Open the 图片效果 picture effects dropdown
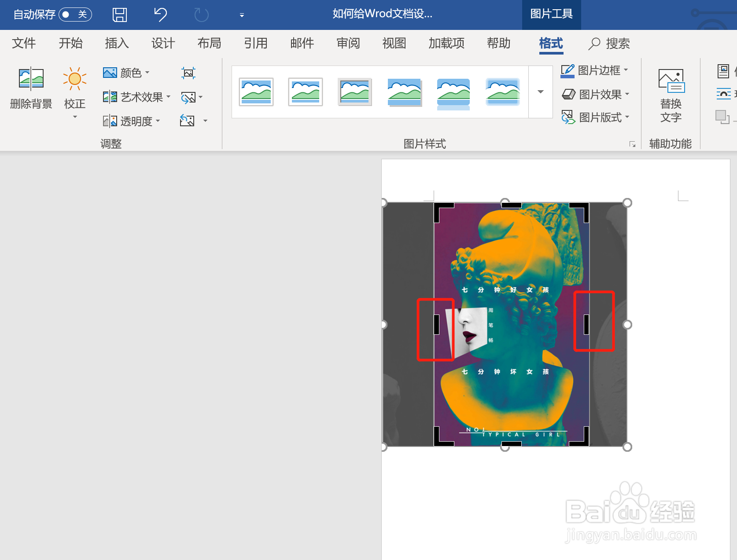This screenshot has width=737, height=560. (596, 94)
